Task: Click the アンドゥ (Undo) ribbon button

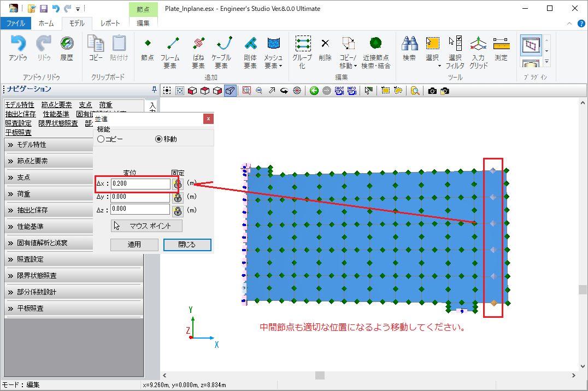Action: coord(18,48)
